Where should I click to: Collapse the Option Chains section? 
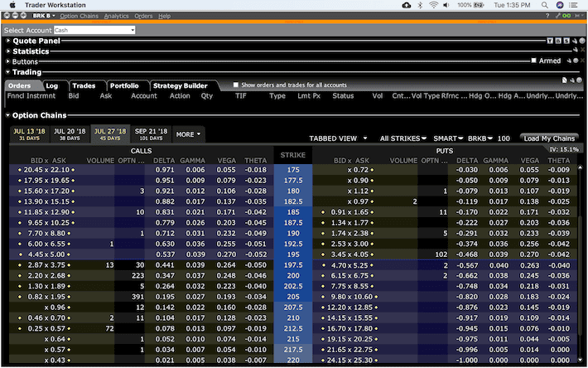coord(8,115)
